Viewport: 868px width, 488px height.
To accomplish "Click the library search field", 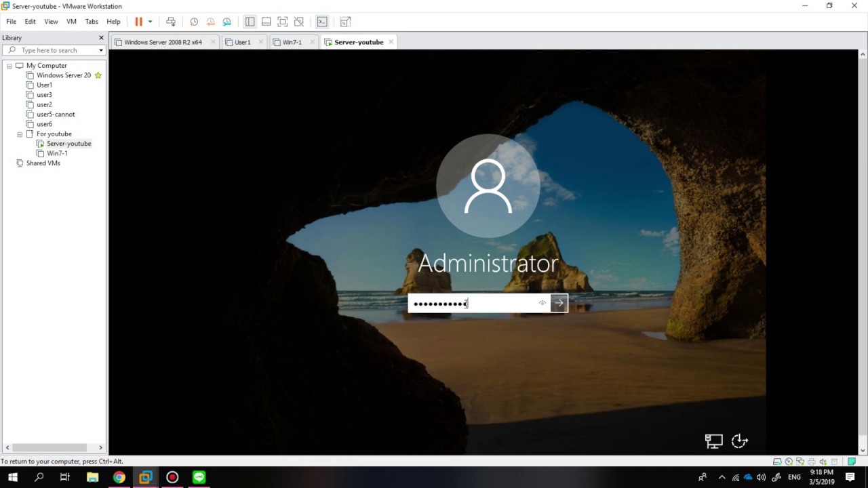I will (x=54, y=50).
